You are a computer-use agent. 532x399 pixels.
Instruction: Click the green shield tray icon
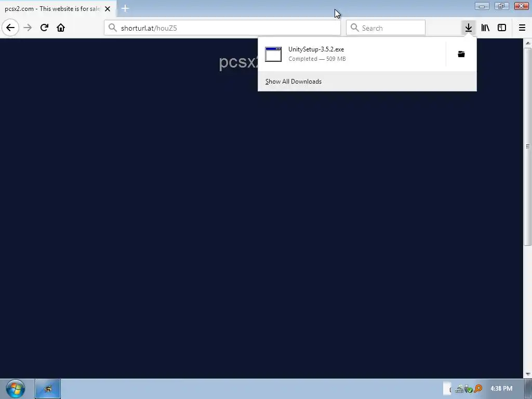pyautogui.click(x=469, y=389)
